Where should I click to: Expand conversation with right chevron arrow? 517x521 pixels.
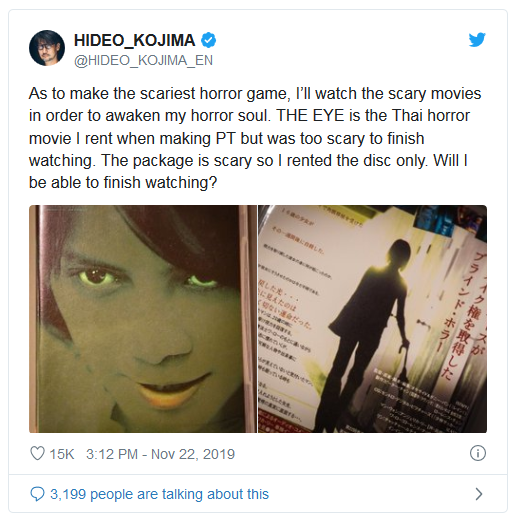point(479,494)
